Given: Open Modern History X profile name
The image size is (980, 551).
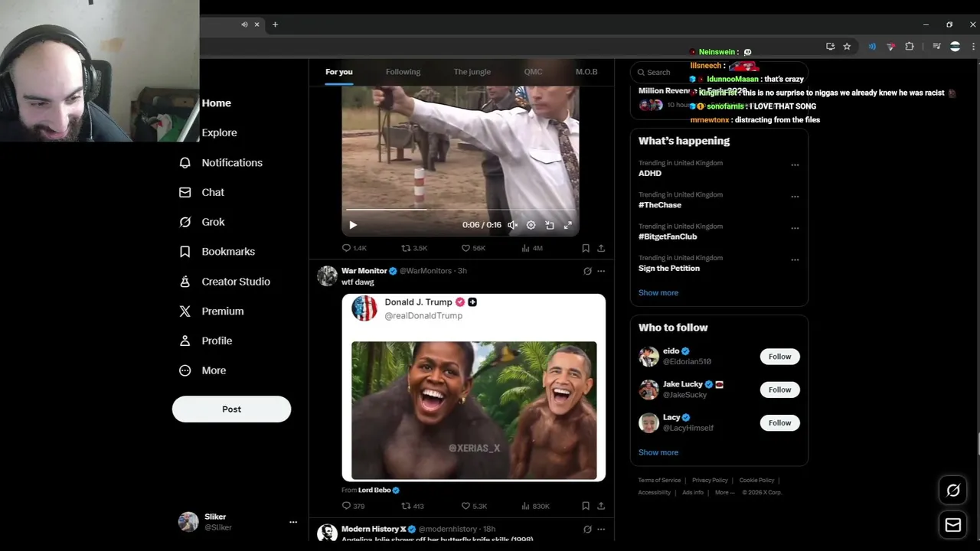Looking at the screenshot, I should tap(374, 529).
